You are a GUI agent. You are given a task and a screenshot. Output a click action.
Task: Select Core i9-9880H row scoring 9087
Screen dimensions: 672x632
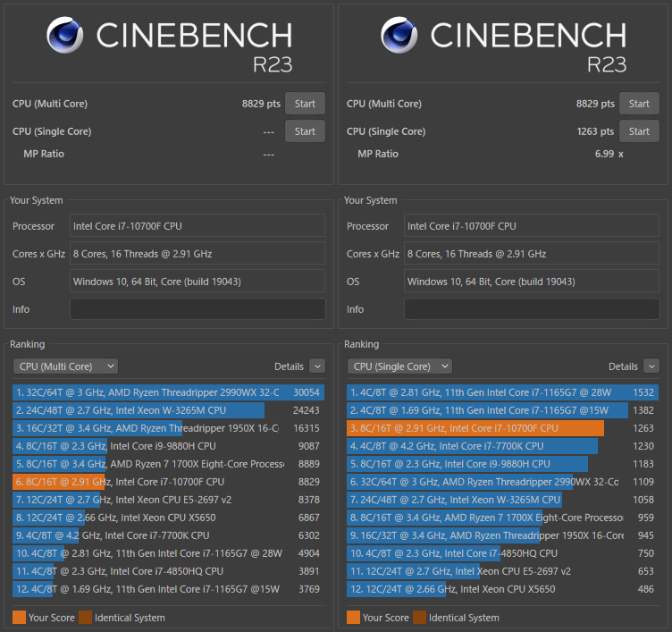[x=168, y=446]
